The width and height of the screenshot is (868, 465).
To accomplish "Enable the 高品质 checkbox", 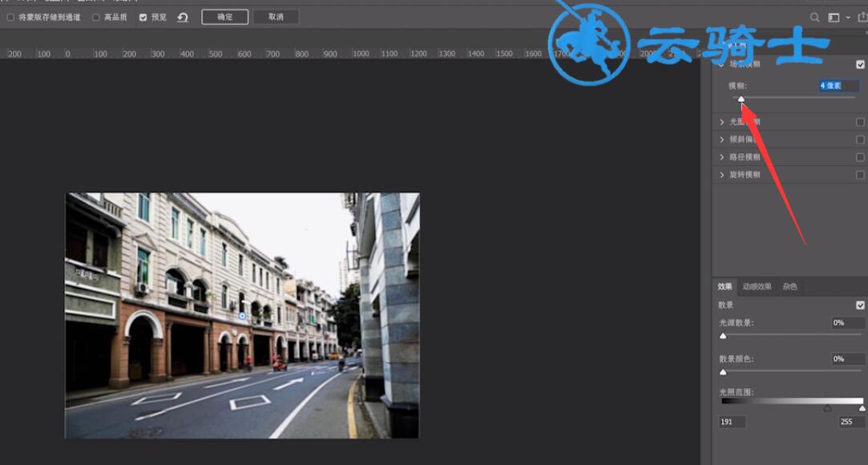I will pyautogui.click(x=95, y=17).
